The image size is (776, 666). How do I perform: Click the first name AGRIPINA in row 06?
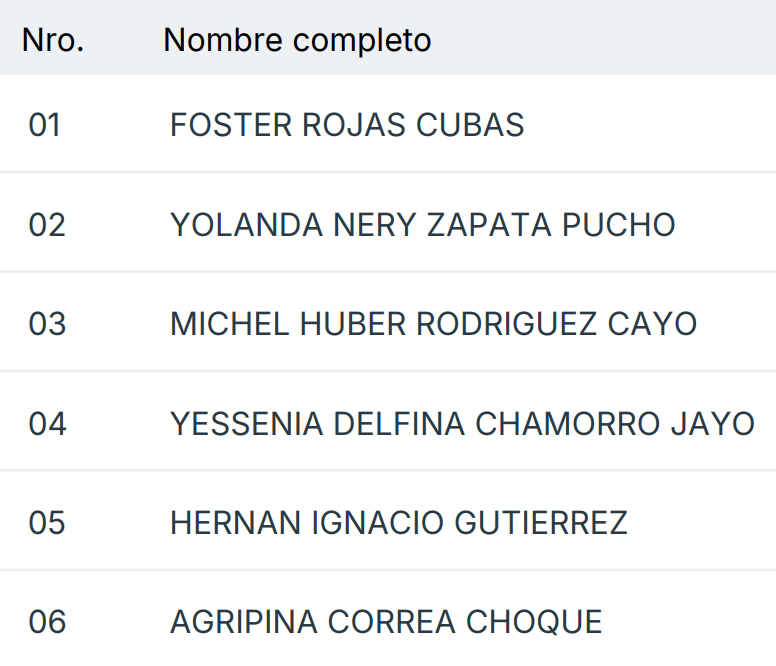[243, 622]
